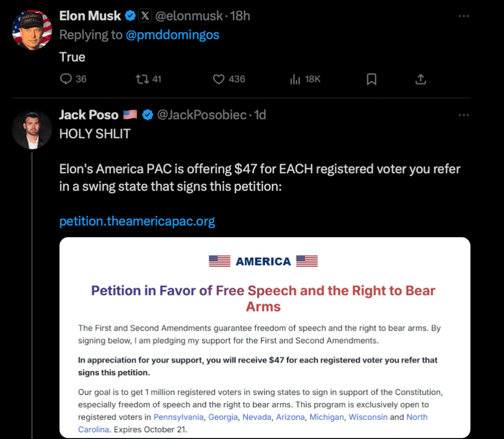Image resolution: width=504 pixels, height=439 pixels.
Task: Like the "True" reply tweet
Action: [x=219, y=79]
